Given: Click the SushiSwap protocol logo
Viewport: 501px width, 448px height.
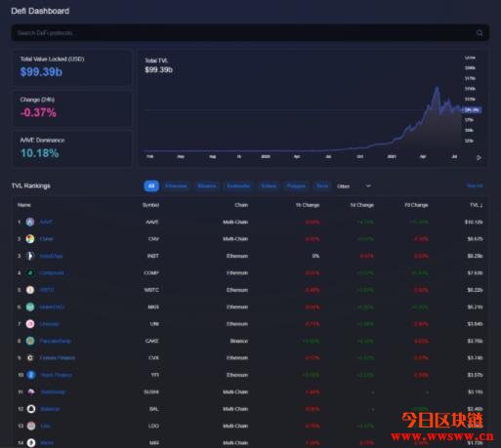Looking at the screenshot, I should [x=31, y=392].
